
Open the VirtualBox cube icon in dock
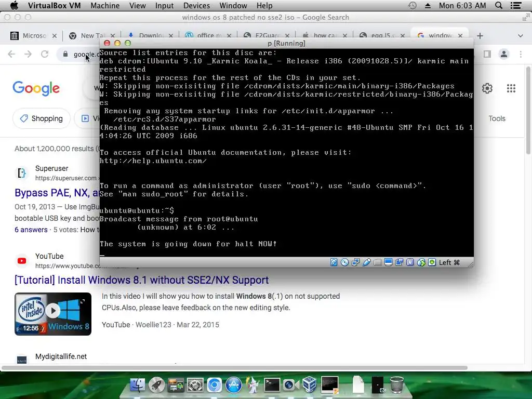pos(310,385)
